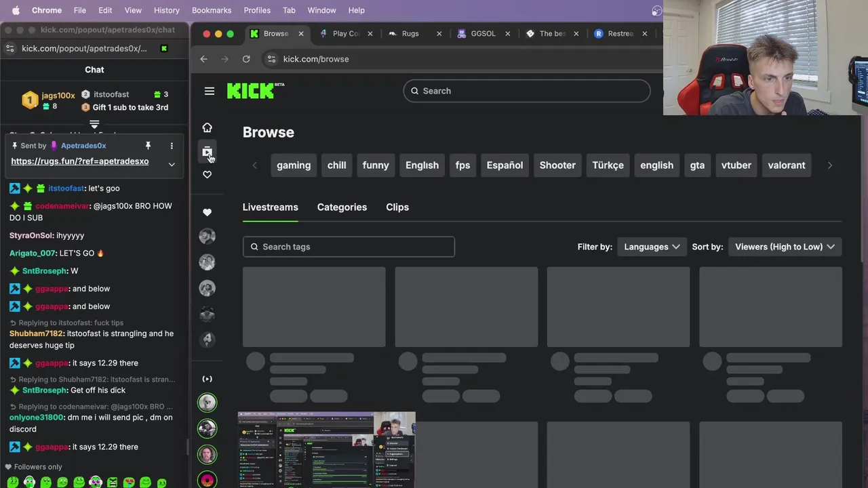This screenshot has width=868, height=488.
Task: Focus the Search tags field
Action: point(349,247)
